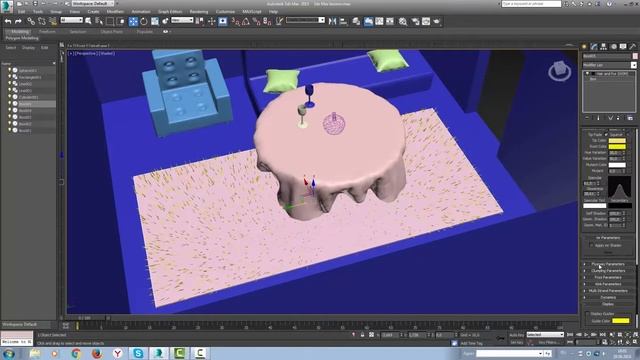Click the ViewCube in the viewport

coord(559,71)
